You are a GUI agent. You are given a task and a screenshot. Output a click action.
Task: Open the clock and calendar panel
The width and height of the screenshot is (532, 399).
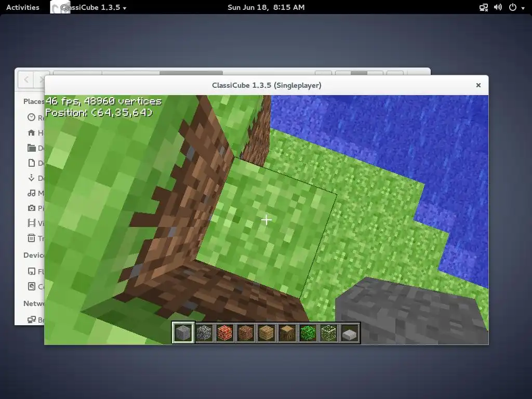266,7
